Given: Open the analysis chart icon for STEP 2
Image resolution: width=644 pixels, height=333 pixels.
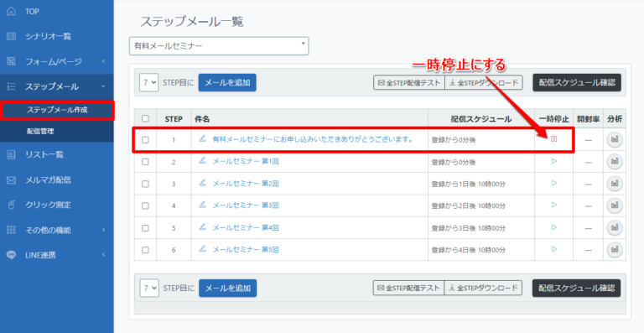Looking at the screenshot, I should tap(615, 162).
